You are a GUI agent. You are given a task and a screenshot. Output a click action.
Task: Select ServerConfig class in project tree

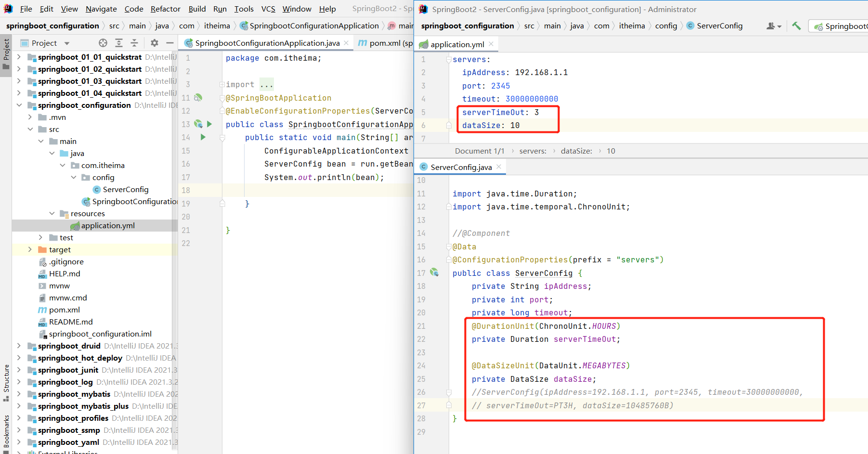click(x=125, y=189)
